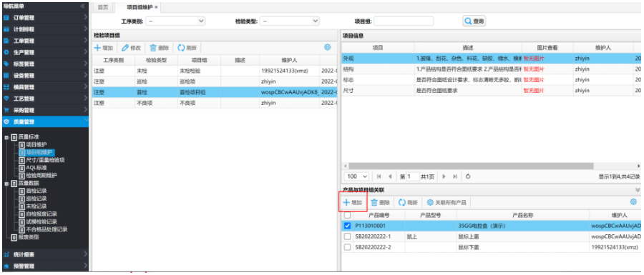Check the SB20220222-2 product checkbox
This screenshot has width=644, height=275.
pos(347,246)
